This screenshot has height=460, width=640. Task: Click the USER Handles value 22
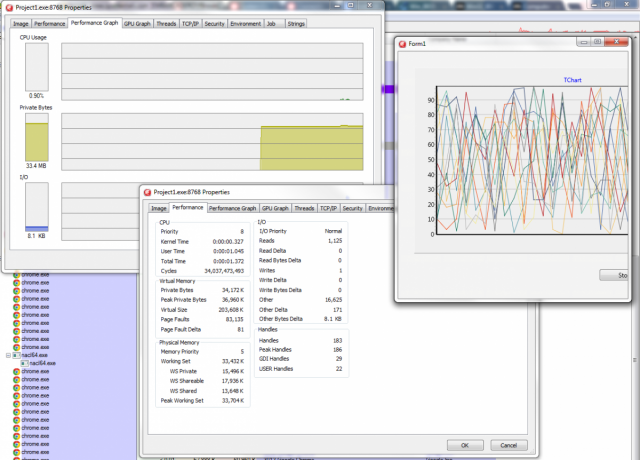pyautogui.click(x=339, y=369)
